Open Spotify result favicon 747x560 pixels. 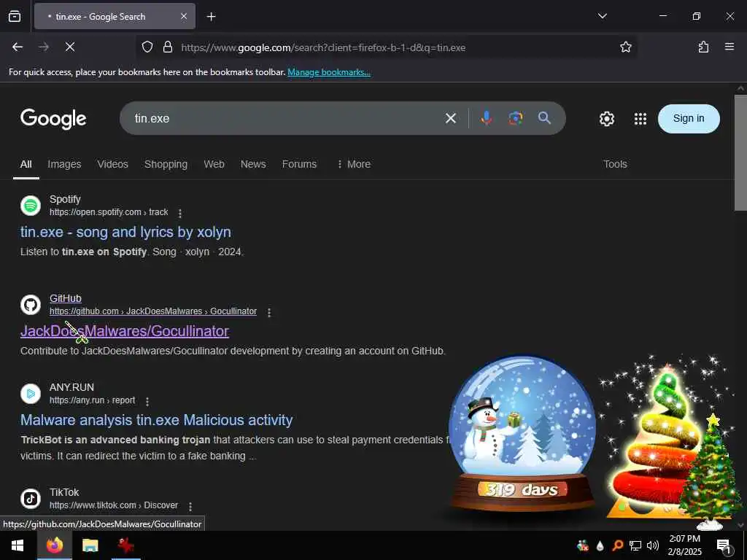click(31, 206)
